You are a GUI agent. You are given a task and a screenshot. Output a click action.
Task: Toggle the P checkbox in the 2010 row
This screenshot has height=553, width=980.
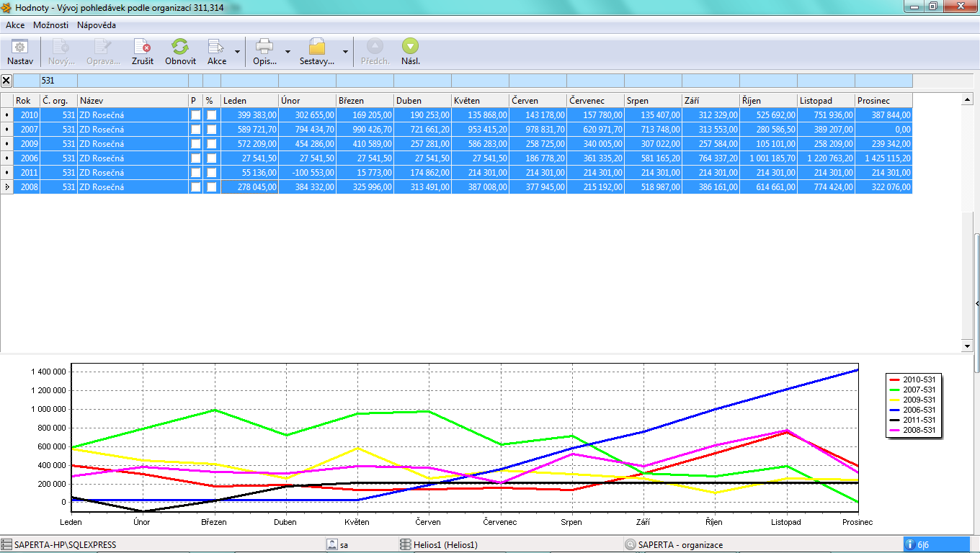click(195, 114)
